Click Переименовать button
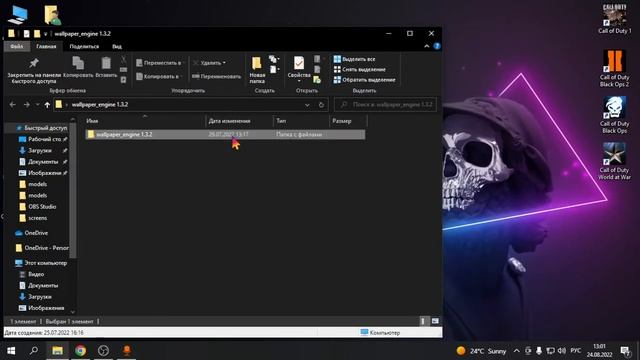This screenshot has height=360, width=640. (x=216, y=76)
